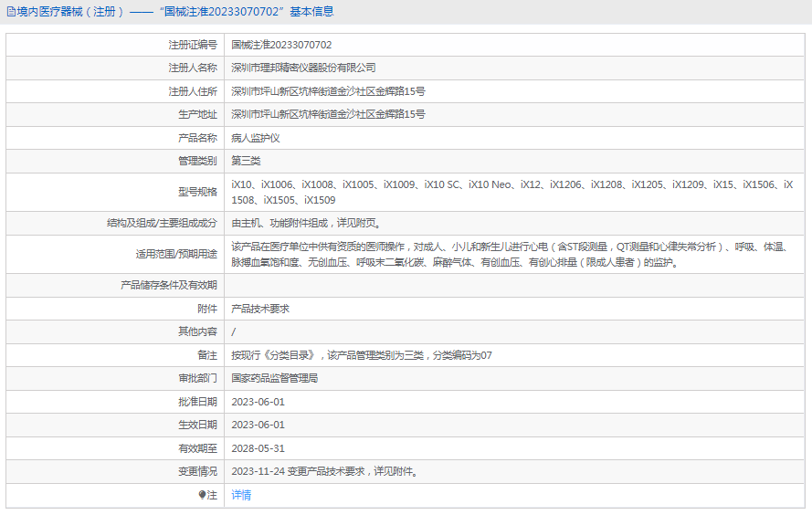The height and width of the screenshot is (515, 812).
Task: Click the 注册人住所 address value
Action: 328,91
